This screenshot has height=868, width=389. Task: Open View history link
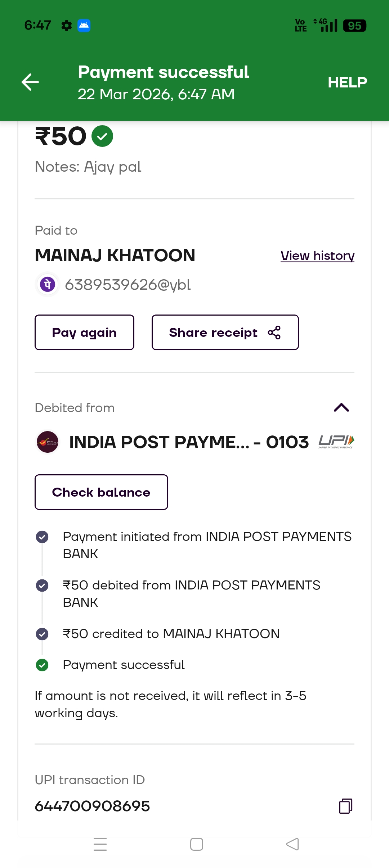click(317, 256)
